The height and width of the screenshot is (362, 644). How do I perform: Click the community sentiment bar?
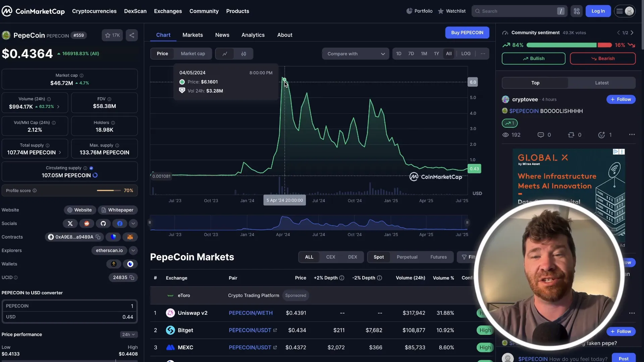(x=569, y=45)
